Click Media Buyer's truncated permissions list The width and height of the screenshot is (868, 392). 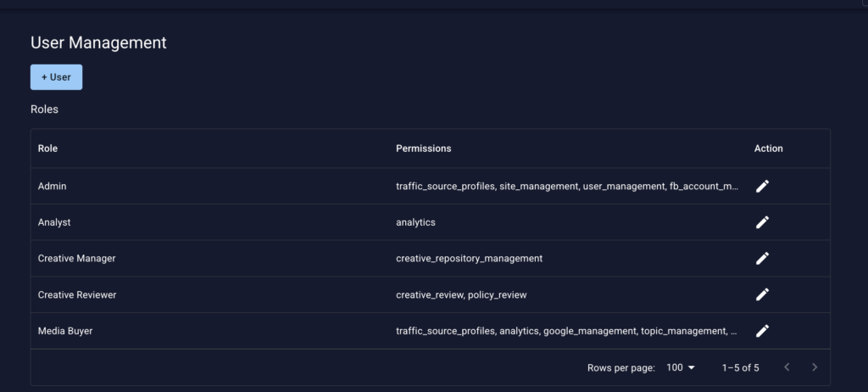[x=566, y=331]
